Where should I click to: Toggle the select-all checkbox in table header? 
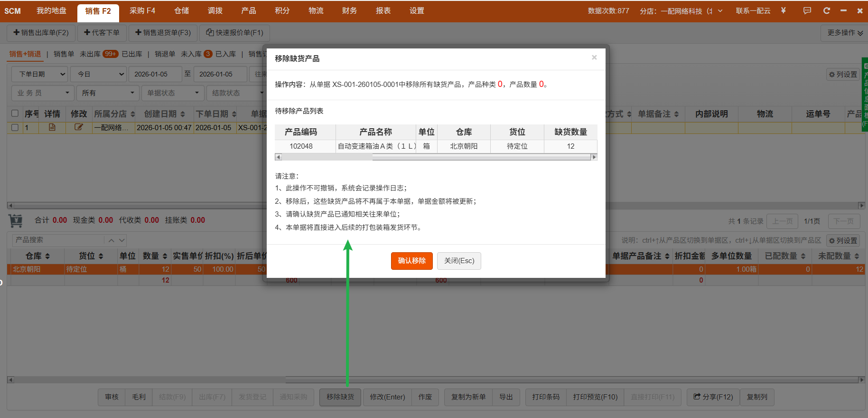(15, 114)
